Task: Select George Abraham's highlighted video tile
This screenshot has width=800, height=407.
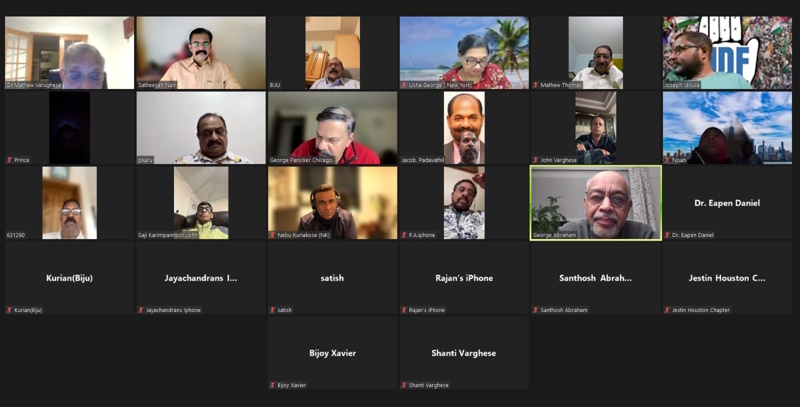Action: 595,202
